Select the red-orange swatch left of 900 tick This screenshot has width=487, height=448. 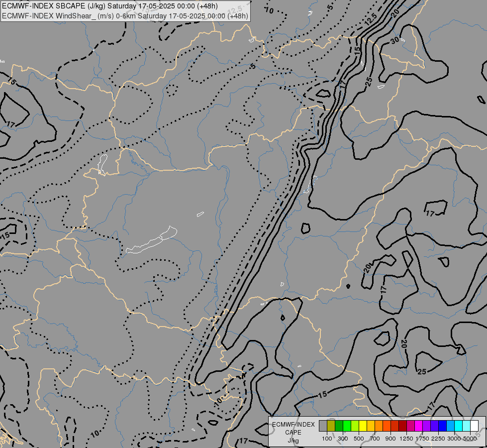click(x=387, y=426)
